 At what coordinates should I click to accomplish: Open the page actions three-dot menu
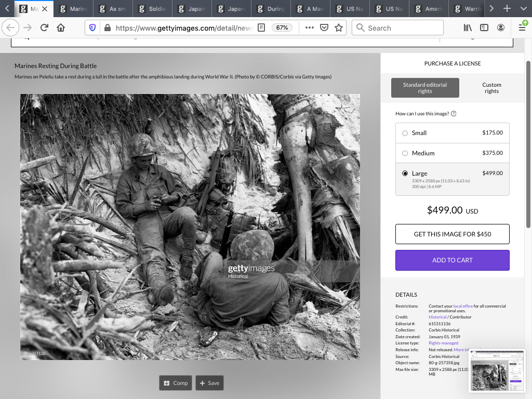tap(310, 28)
